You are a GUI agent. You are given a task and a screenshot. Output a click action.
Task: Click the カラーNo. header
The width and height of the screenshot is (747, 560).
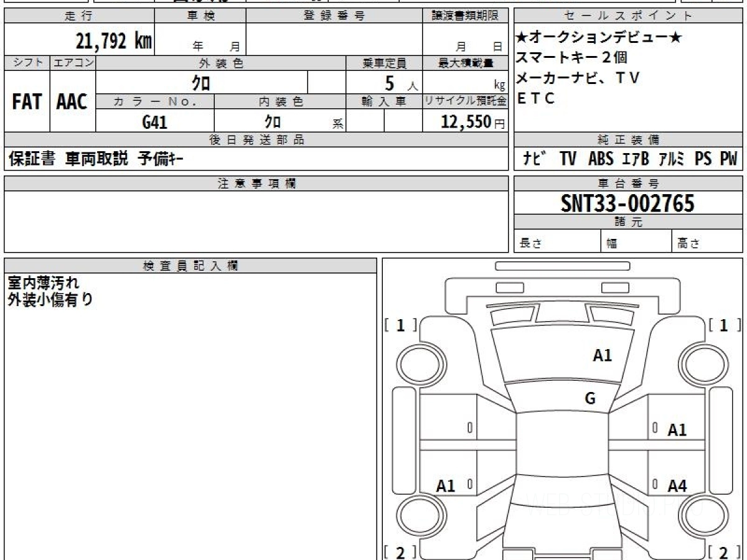point(155,102)
